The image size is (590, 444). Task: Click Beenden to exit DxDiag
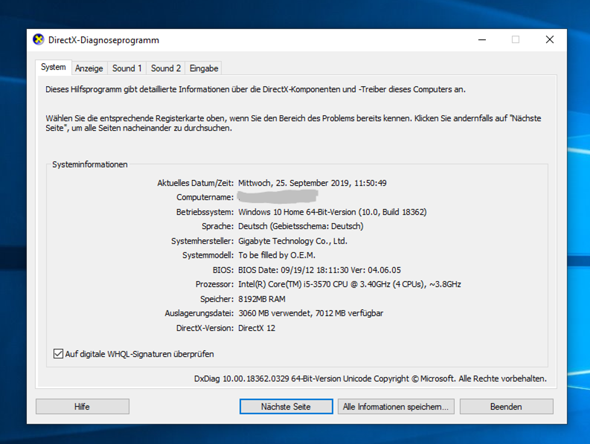click(506, 406)
